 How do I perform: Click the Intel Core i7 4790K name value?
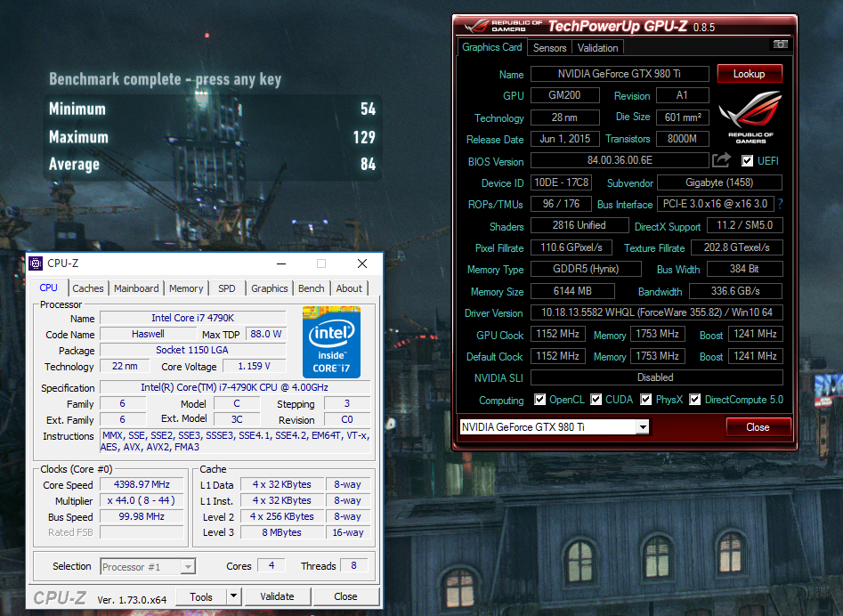(x=192, y=318)
